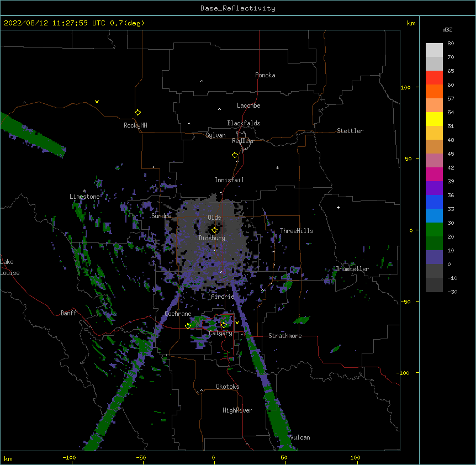This screenshot has width=476, height=465.
Task: Click the yellow diamond marker near Cochrane
Action: (188, 326)
